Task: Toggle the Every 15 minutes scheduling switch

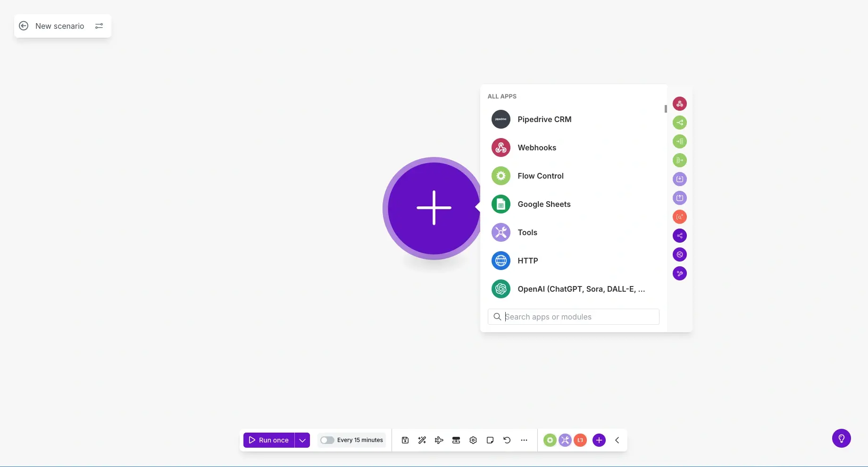Action: pos(327,440)
